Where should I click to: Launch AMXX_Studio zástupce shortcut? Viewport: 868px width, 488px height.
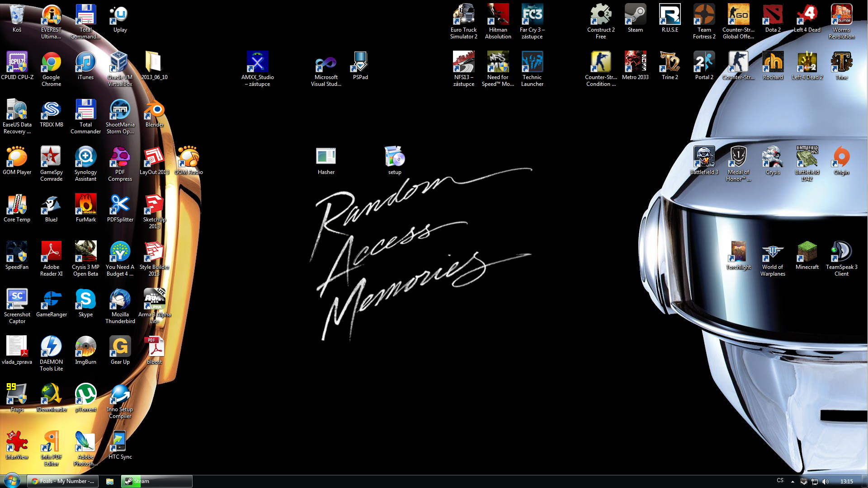click(257, 69)
